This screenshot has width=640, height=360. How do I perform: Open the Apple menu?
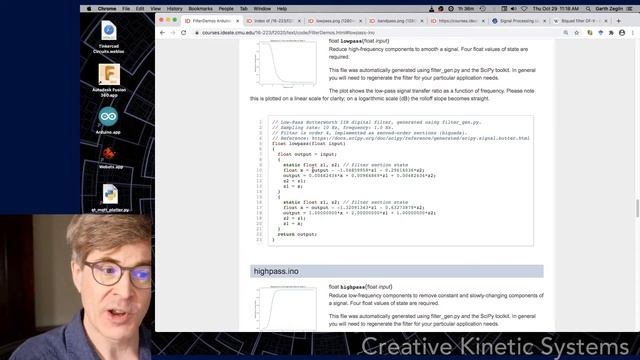pos(89,9)
